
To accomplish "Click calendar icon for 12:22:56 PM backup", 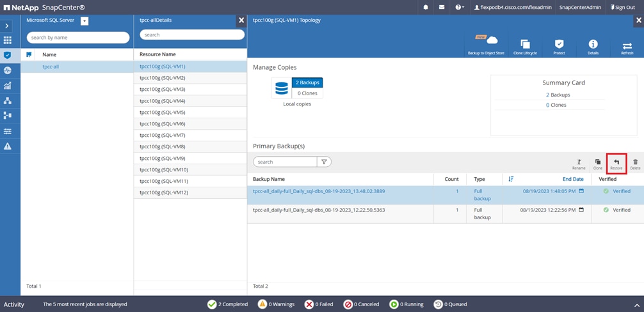I will point(581,210).
